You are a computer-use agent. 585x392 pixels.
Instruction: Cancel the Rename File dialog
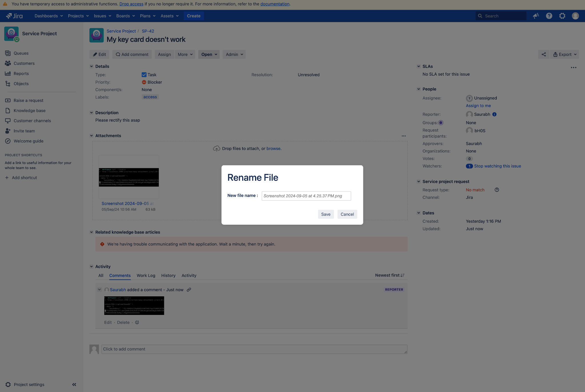tap(347, 214)
